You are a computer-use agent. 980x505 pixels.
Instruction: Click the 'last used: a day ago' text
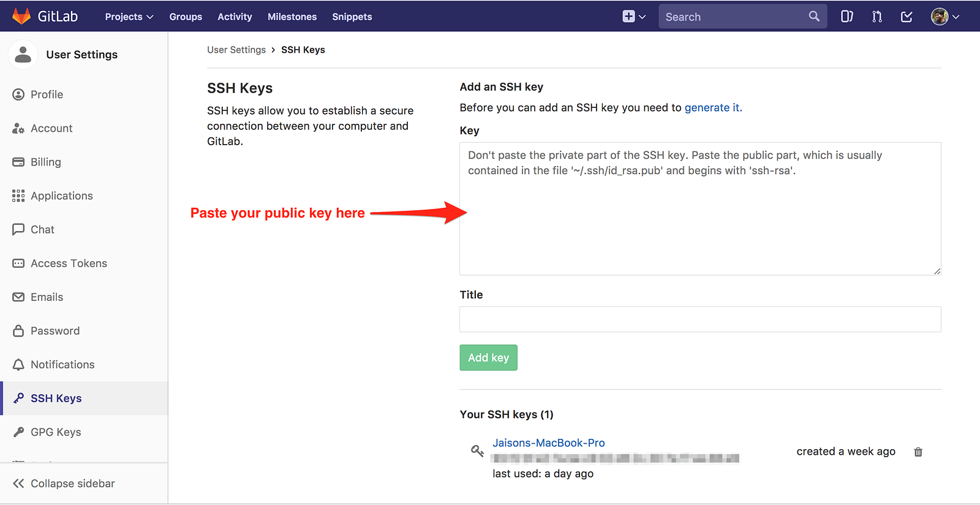(x=543, y=474)
